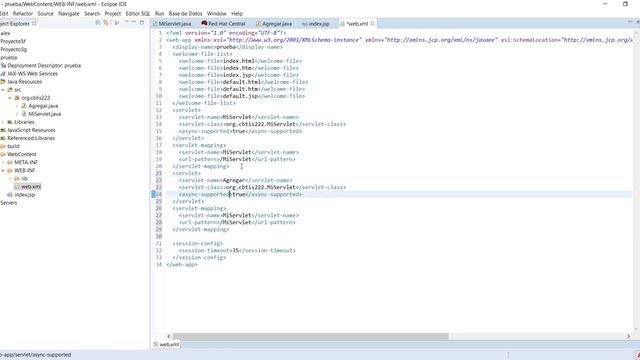Select the prueba project
This screenshot has width=640, height=360.
pyautogui.click(x=9, y=58)
